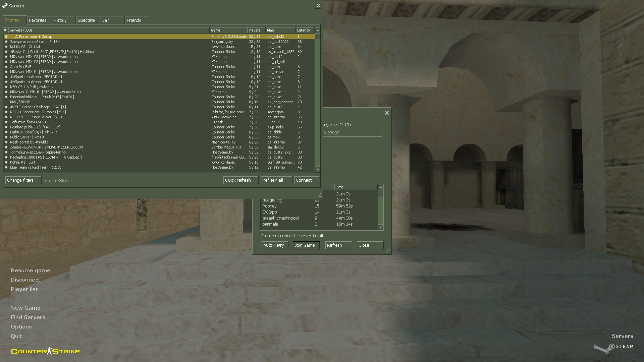
Task: Sort the list by the Map column header
Action: click(281, 30)
